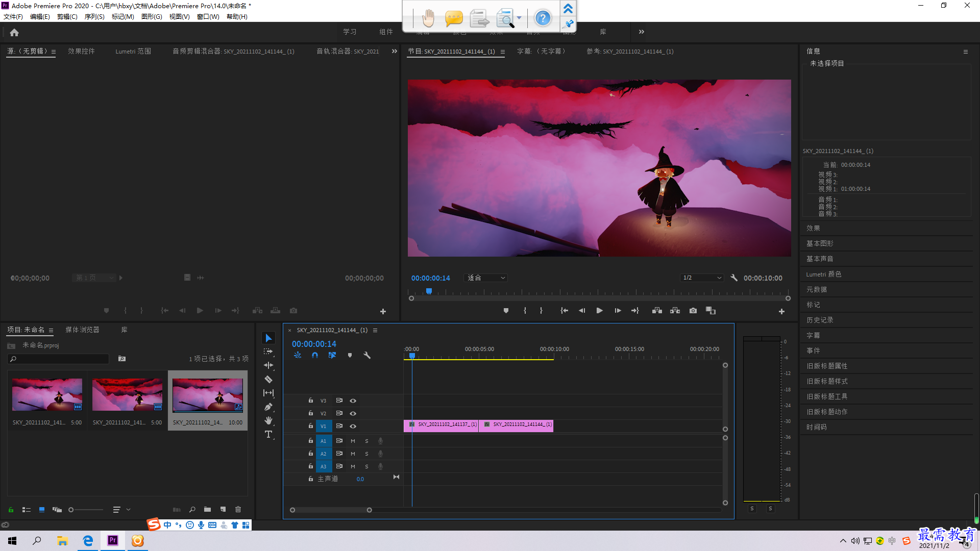Toggle snap magnet in timeline
This screenshot has height=551, width=980.
point(315,355)
